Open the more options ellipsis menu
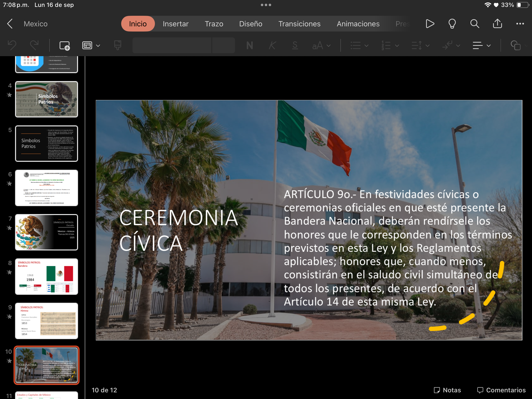The width and height of the screenshot is (532, 399). 520,24
